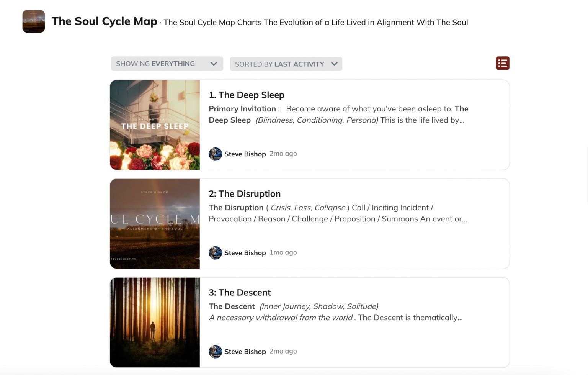The height and width of the screenshot is (375, 588).
Task: Open Steve Bishop's avatar on Deep Sleep post
Action: (215, 154)
